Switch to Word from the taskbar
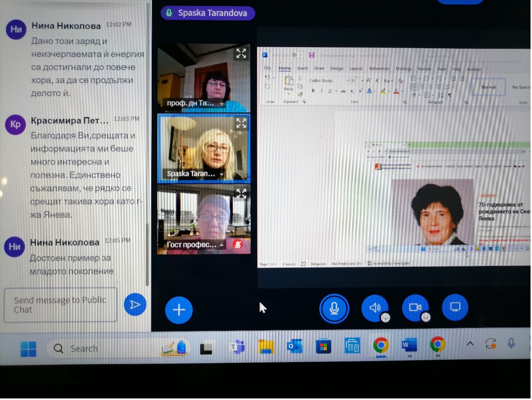 (x=409, y=346)
